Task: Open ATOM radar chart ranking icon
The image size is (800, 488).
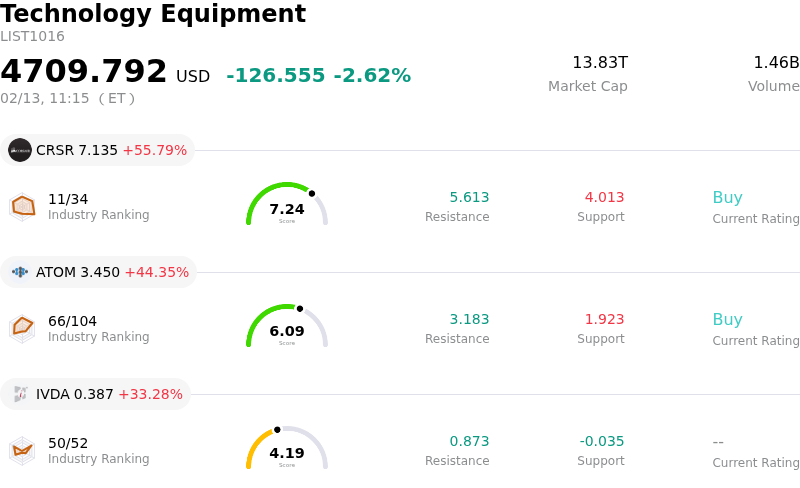Action: [x=22, y=328]
